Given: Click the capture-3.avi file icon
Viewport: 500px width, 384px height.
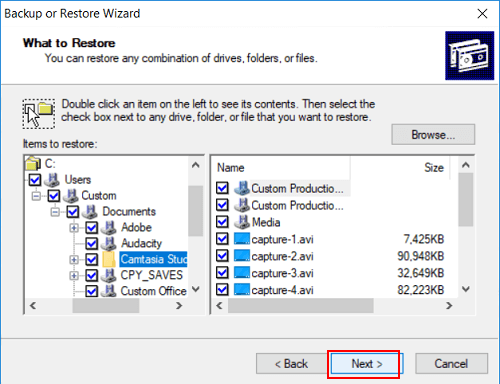Looking at the screenshot, I should [242, 273].
